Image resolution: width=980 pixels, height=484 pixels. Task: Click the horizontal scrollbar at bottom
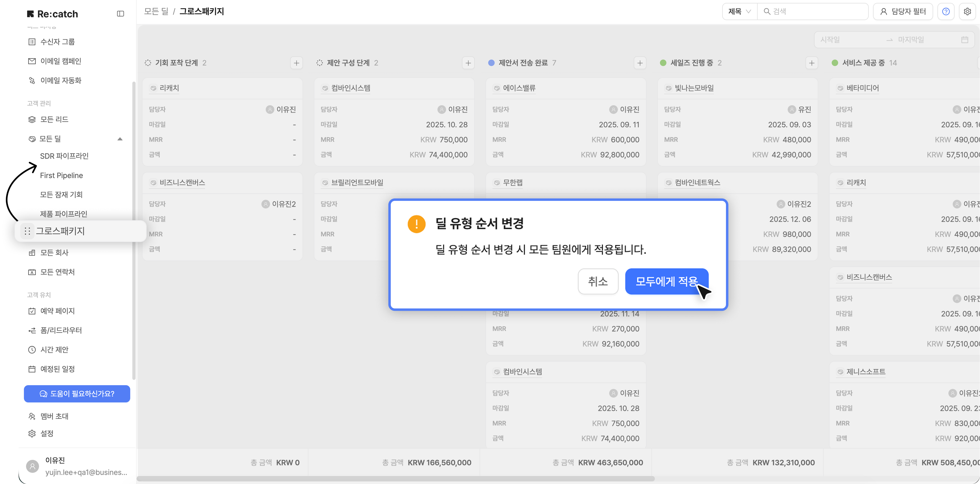click(396, 478)
